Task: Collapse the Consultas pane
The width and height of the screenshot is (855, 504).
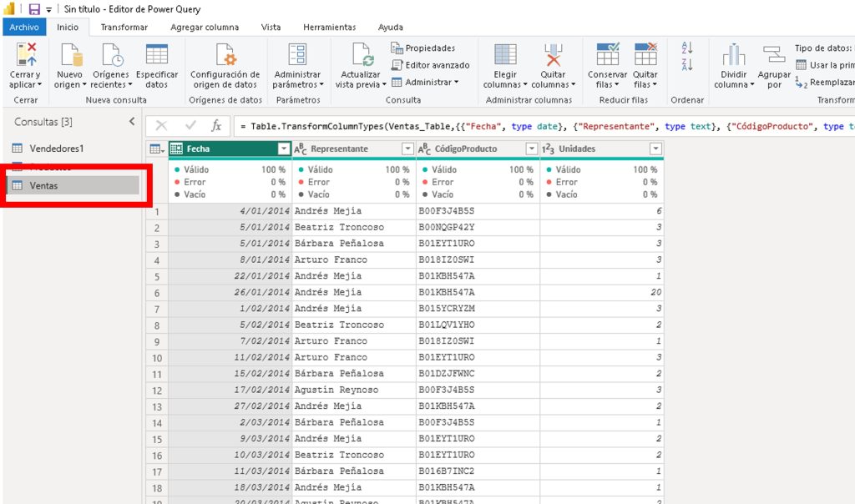Action: coord(131,122)
